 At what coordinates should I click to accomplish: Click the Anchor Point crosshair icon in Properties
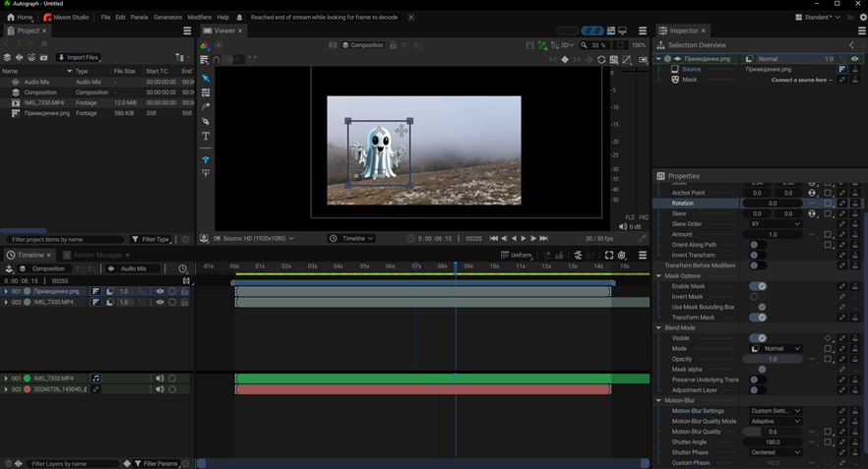click(x=812, y=193)
